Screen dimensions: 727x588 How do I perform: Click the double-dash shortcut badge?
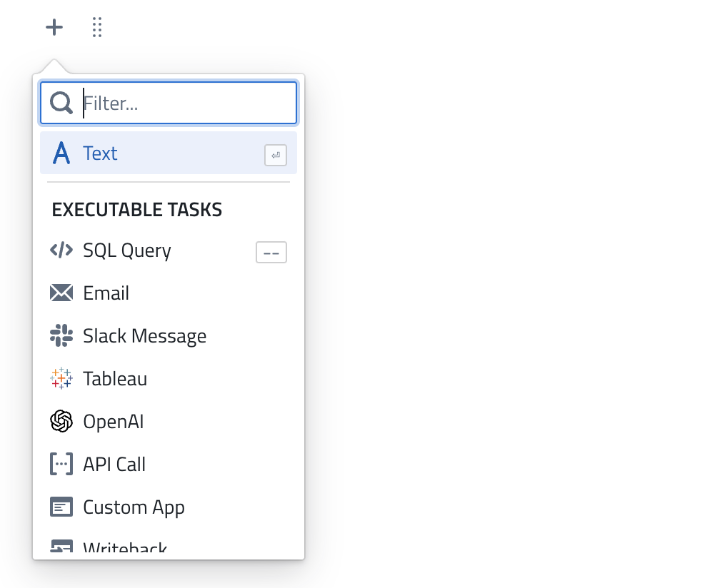tap(271, 253)
